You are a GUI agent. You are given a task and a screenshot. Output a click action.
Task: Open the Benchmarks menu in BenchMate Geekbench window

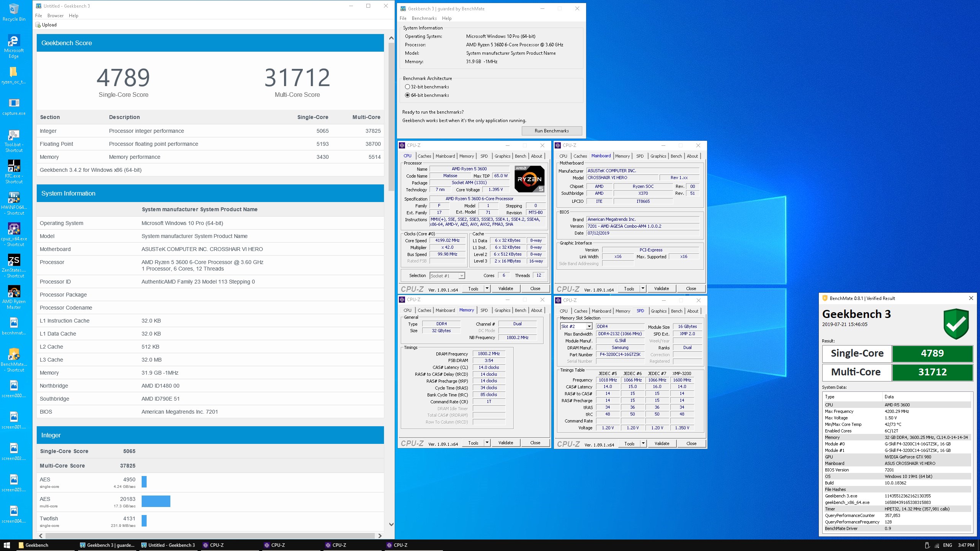coord(424,18)
